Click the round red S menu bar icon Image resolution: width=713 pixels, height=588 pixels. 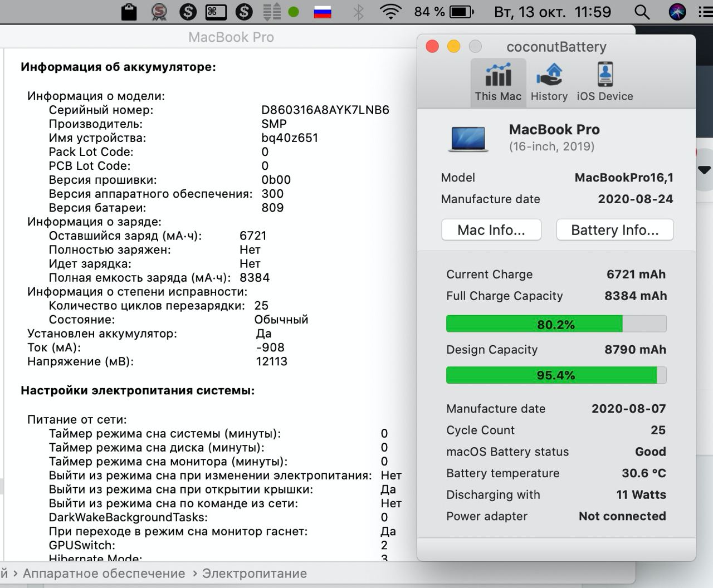coord(159,12)
